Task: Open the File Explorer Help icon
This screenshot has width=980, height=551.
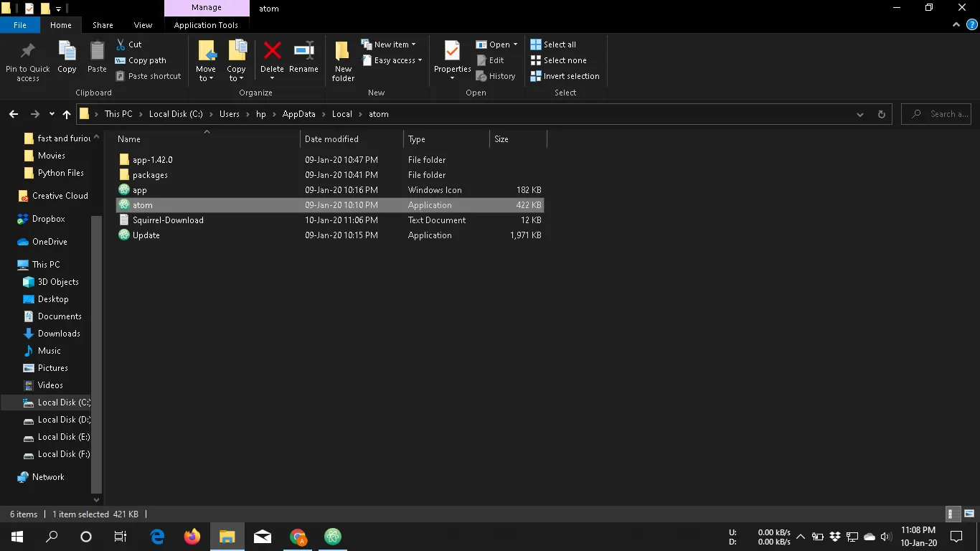Action: [972, 25]
